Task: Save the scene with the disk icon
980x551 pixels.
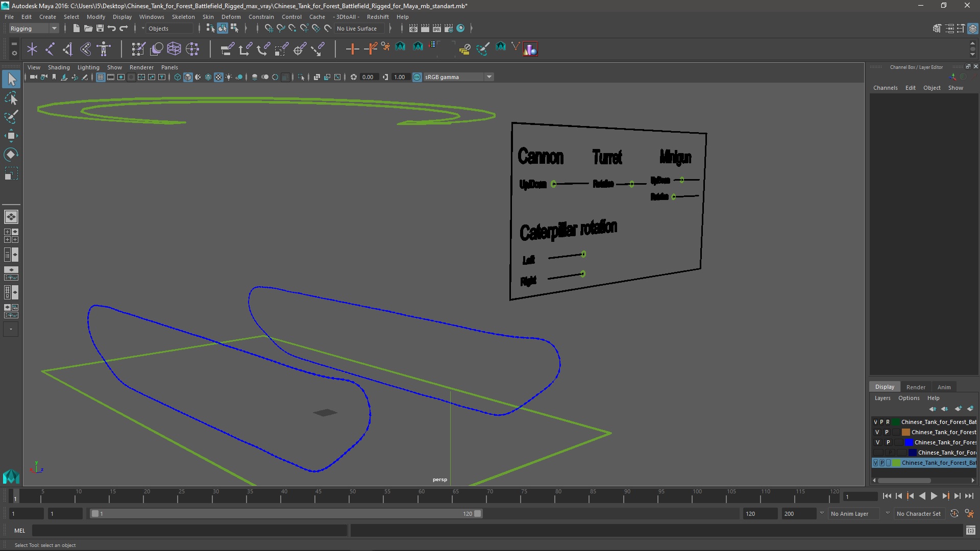Action: pyautogui.click(x=100, y=29)
